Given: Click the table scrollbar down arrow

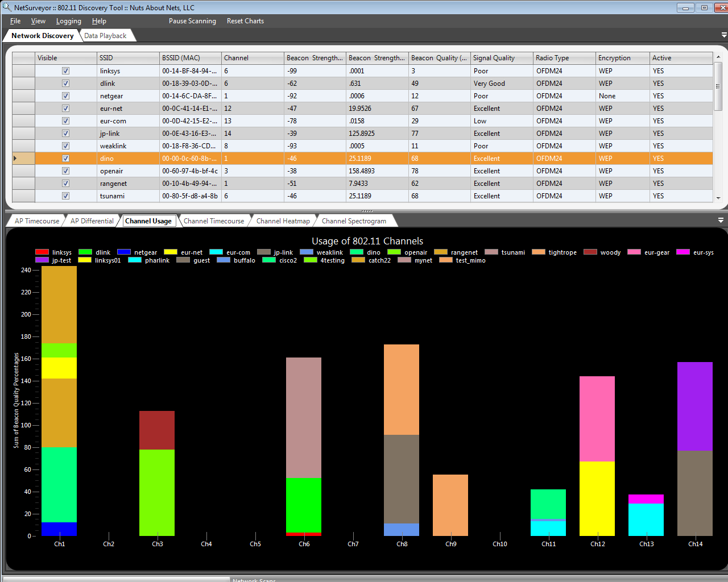Looking at the screenshot, I should pyautogui.click(x=718, y=198).
